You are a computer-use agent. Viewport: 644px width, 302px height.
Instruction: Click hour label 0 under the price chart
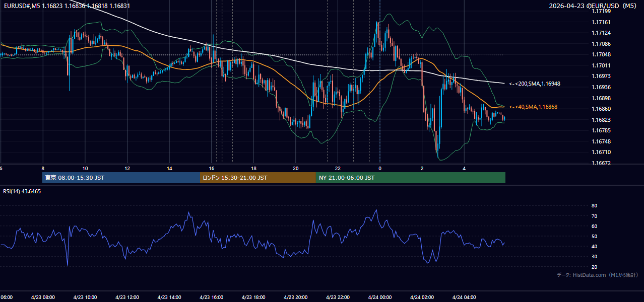(x=380, y=168)
